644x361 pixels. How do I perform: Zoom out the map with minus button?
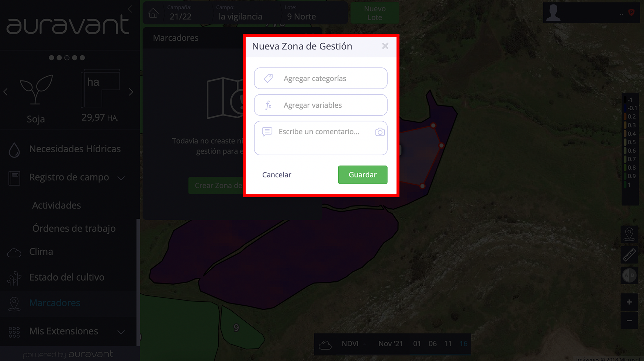629,320
